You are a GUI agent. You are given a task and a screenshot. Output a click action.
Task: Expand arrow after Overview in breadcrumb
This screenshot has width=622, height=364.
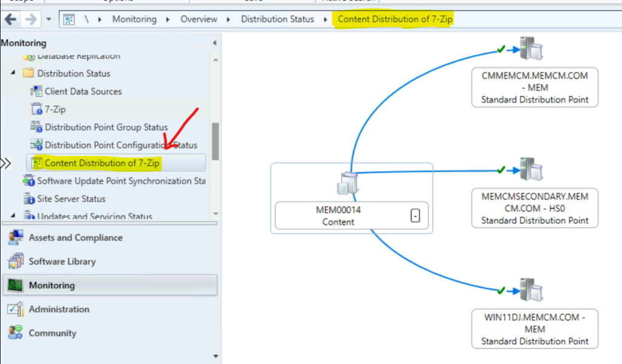(228, 19)
